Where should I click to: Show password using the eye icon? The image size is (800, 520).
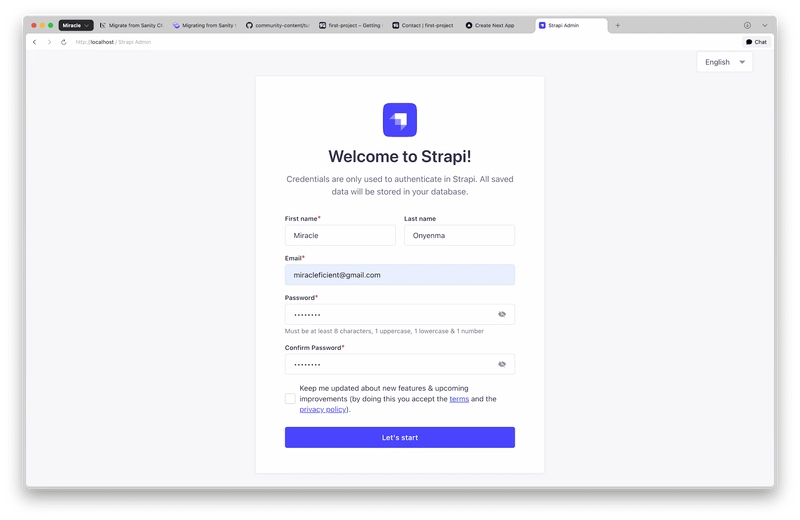click(x=502, y=314)
